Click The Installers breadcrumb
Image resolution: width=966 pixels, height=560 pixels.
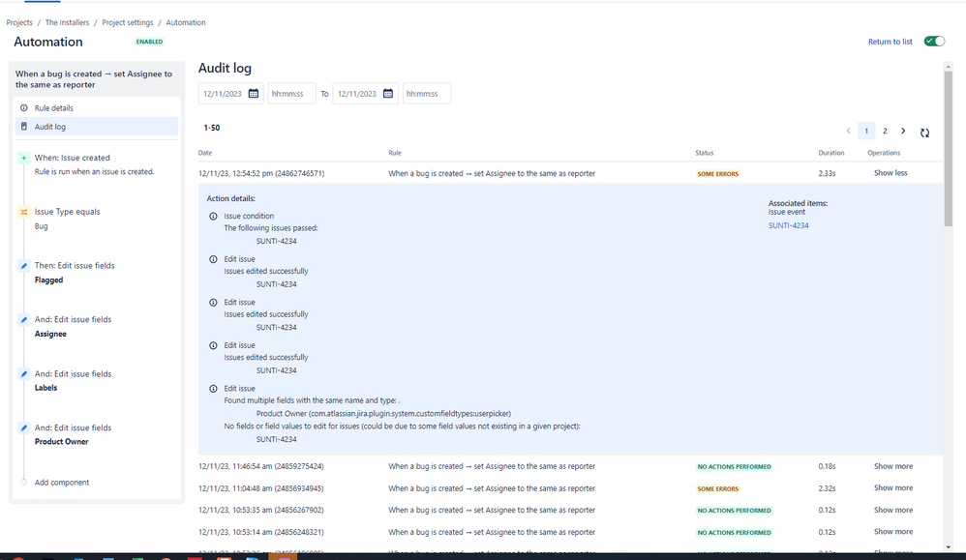pyautogui.click(x=67, y=22)
